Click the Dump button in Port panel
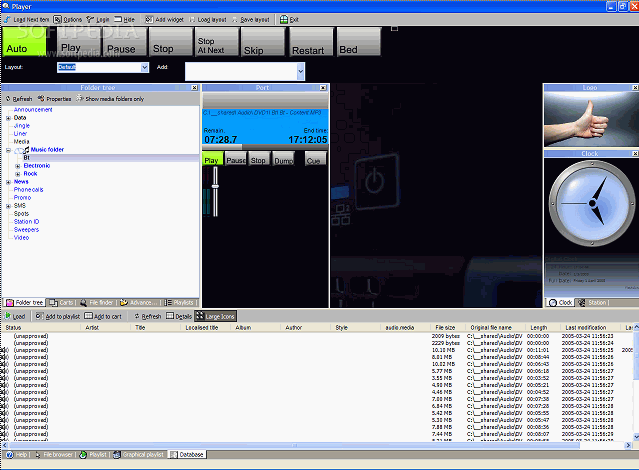 click(x=283, y=159)
